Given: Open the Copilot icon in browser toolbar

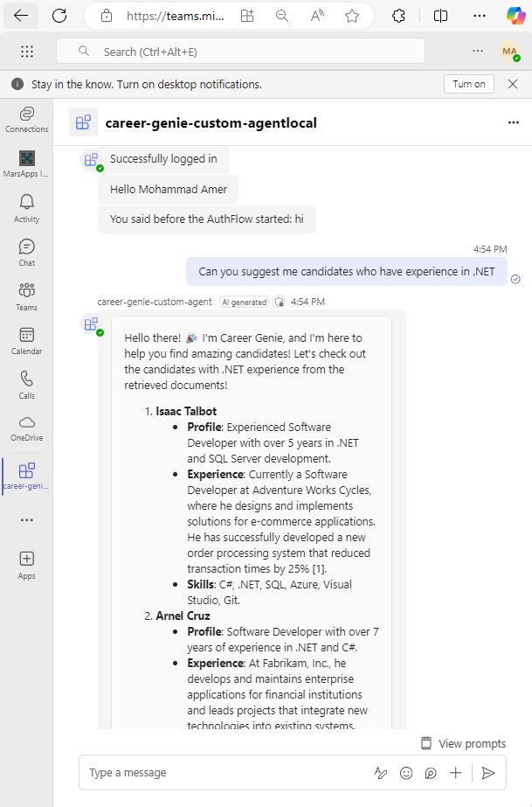Looking at the screenshot, I should (x=515, y=16).
